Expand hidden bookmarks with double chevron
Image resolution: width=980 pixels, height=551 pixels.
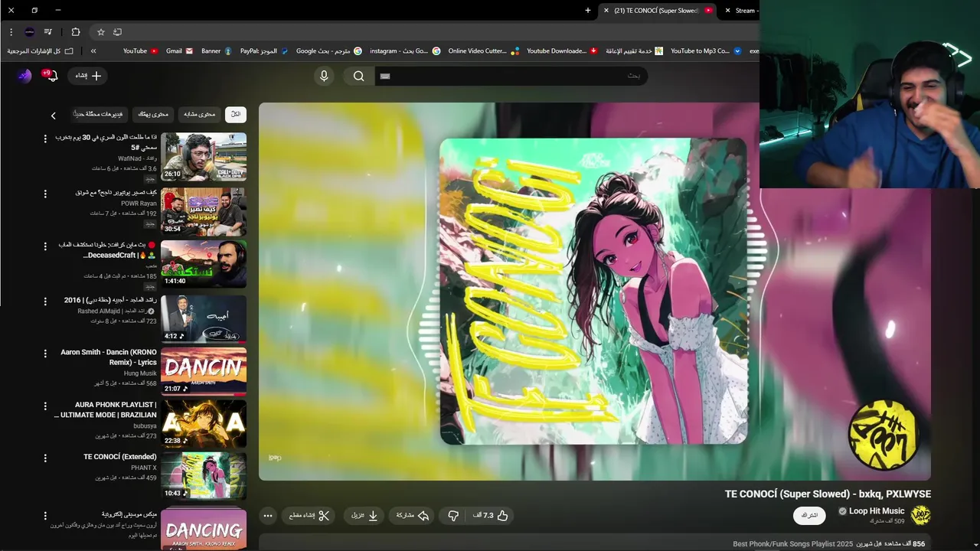[x=93, y=51]
